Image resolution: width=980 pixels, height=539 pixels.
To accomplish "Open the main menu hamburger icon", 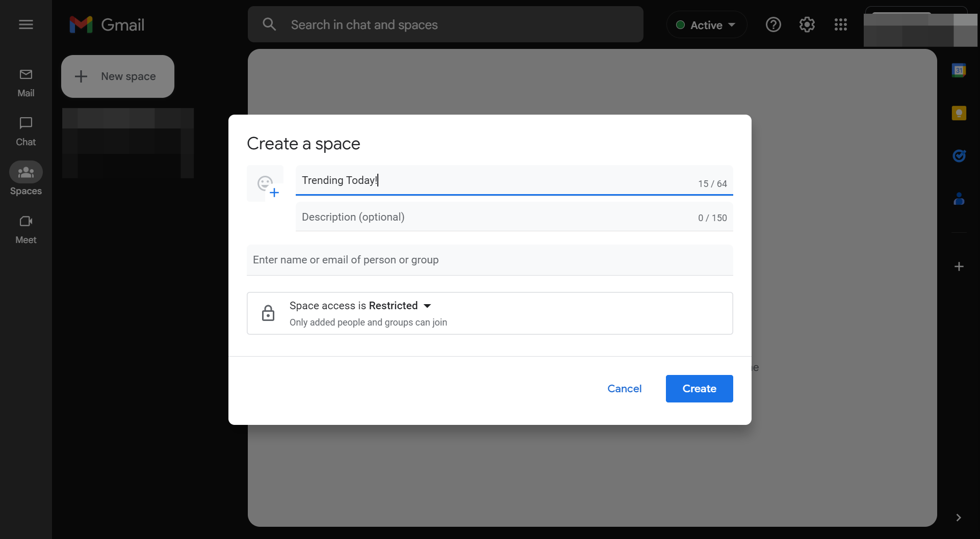I will click(26, 24).
